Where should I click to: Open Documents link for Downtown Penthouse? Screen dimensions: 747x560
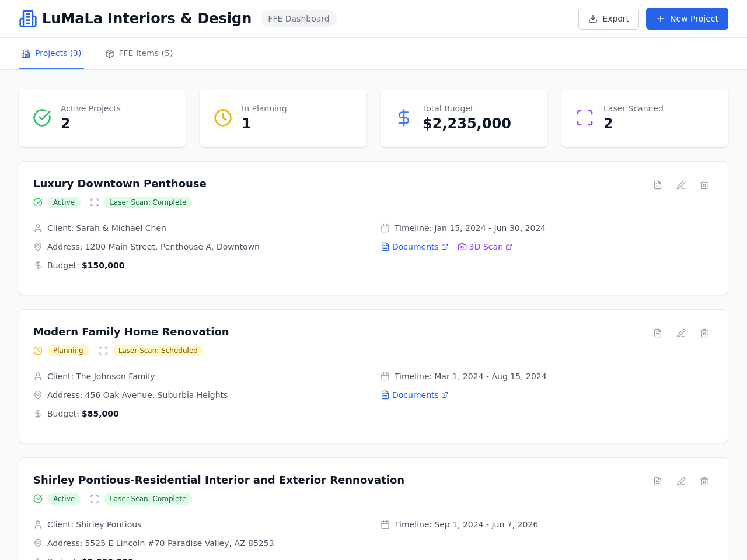[x=414, y=247]
